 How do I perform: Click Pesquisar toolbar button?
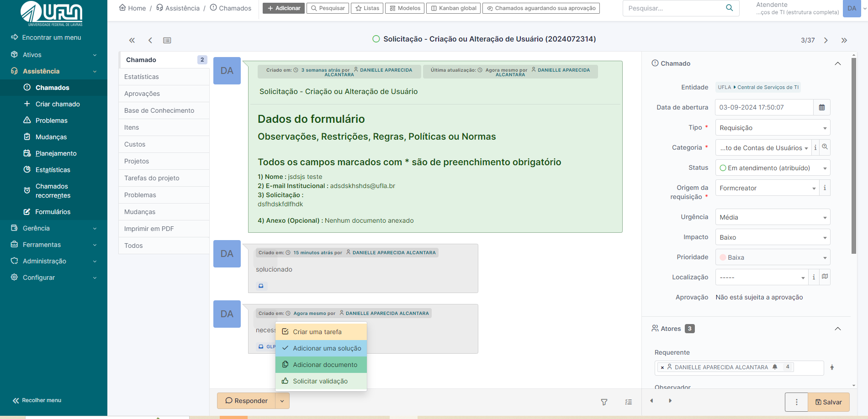tap(328, 8)
